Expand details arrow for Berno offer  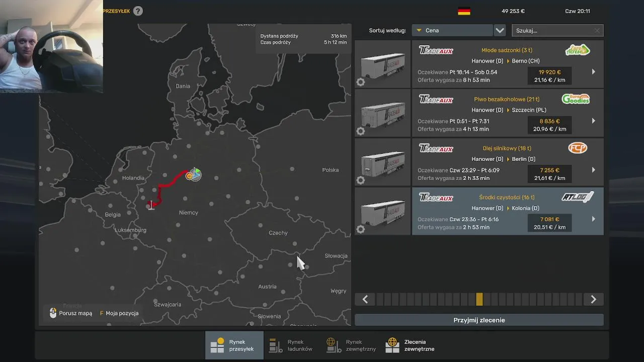click(593, 72)
